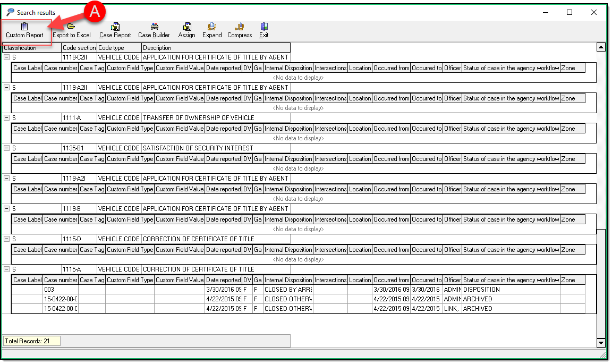Sort by the Code section column header
The image size is (612, 364).
(x=79, y=48)
